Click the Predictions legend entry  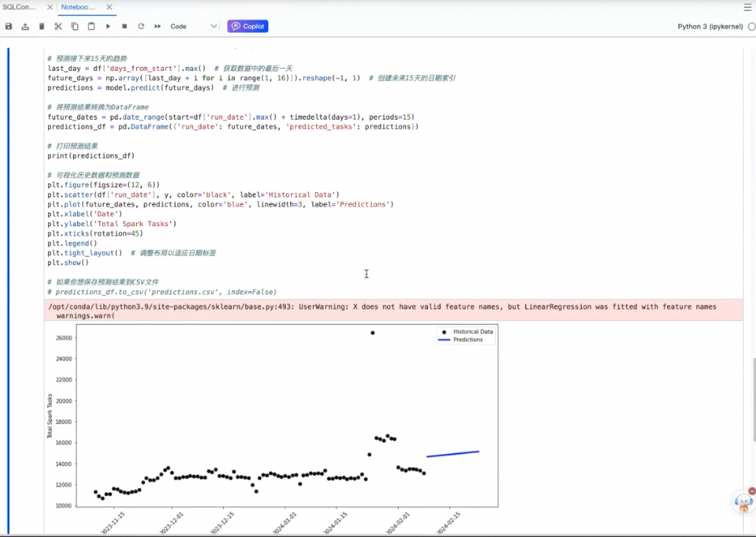461,340
